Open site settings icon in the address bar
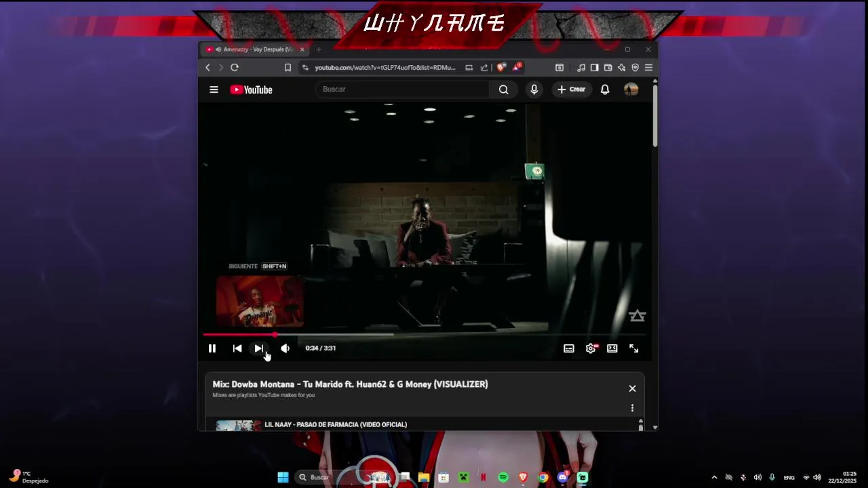Image resolution: width=868 pixels, height=488 pixels. pos(305,68)
